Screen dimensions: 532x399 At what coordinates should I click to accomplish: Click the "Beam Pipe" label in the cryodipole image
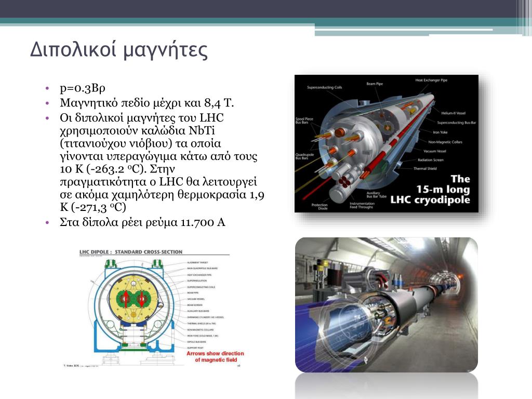pos(375,84)
